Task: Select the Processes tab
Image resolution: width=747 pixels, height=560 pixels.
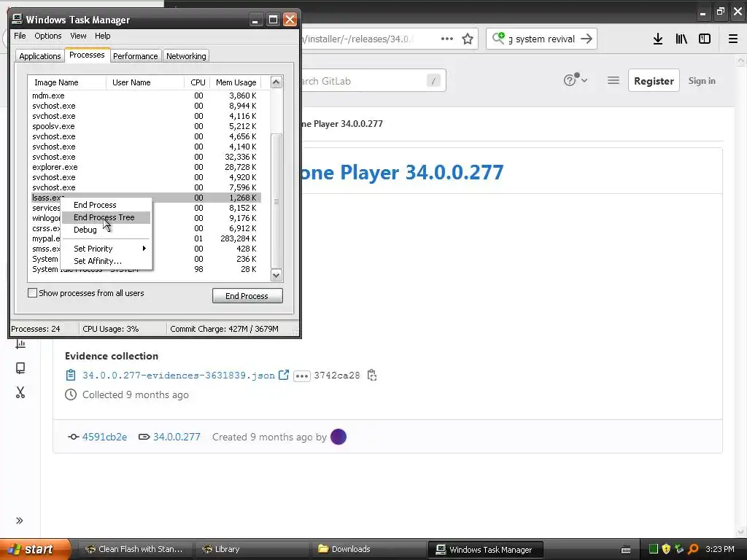Action: 87,55
